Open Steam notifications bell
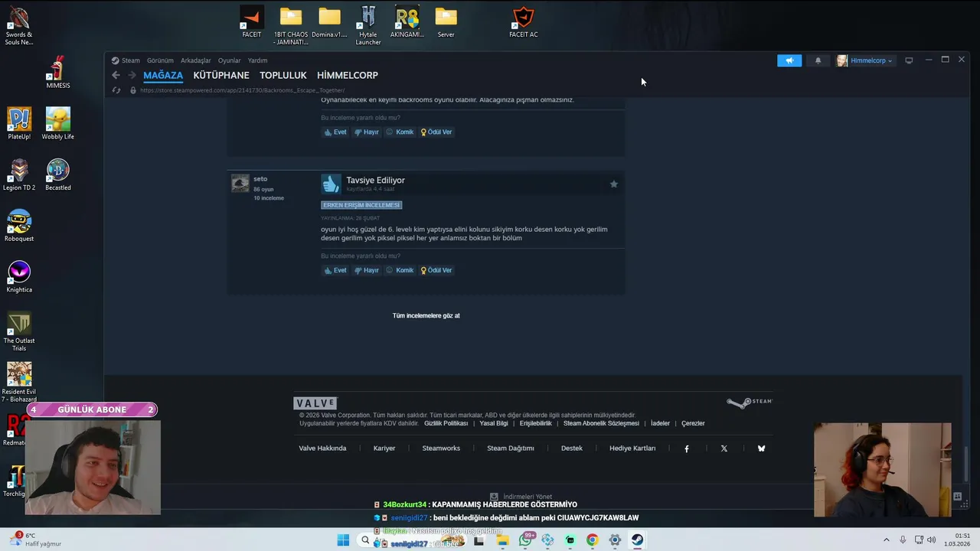 (818, 60)
